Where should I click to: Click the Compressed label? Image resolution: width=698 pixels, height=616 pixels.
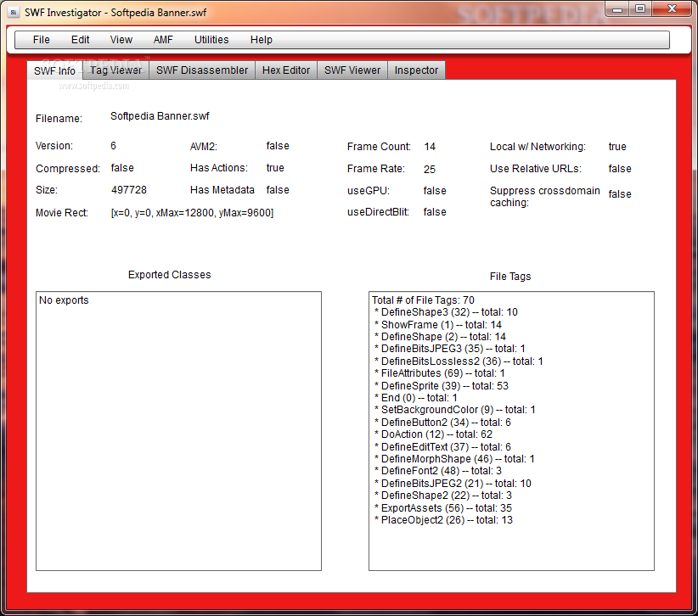tap(68, 169)
